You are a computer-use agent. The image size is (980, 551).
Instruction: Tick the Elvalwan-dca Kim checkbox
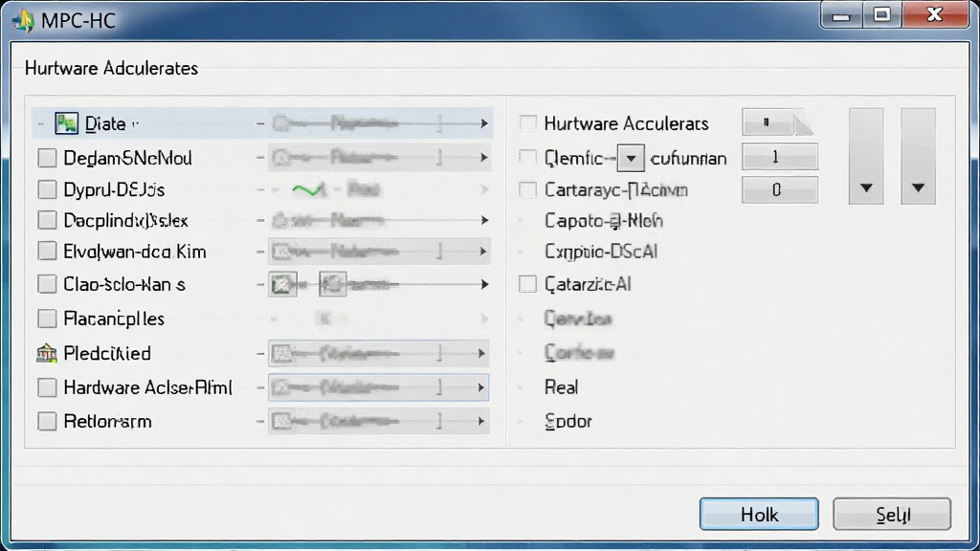coord(47,252)
